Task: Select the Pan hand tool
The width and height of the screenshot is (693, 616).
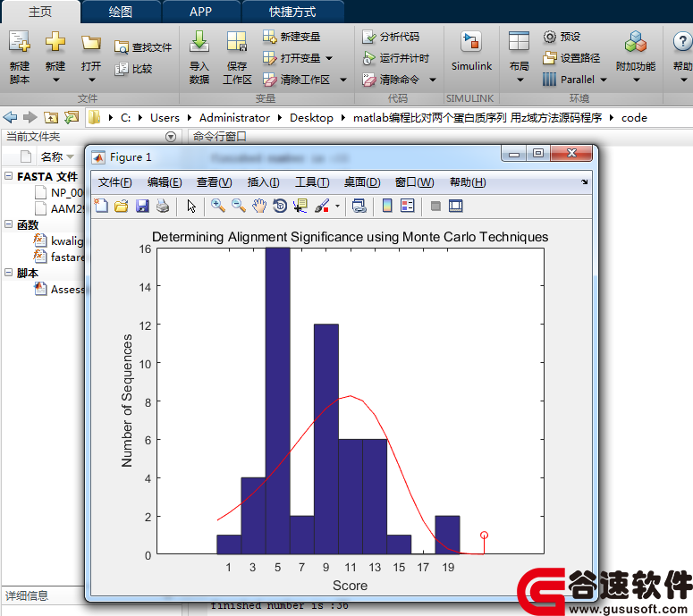Action: (x=259, y=206)
